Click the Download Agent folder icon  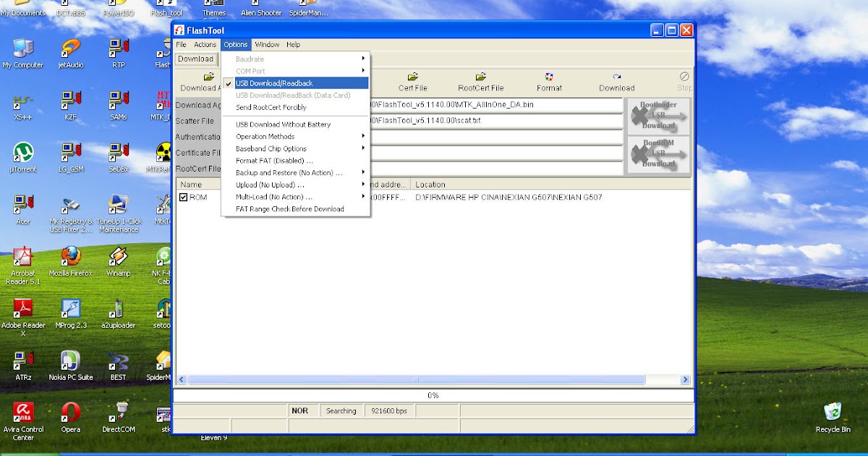pos(209,77)
